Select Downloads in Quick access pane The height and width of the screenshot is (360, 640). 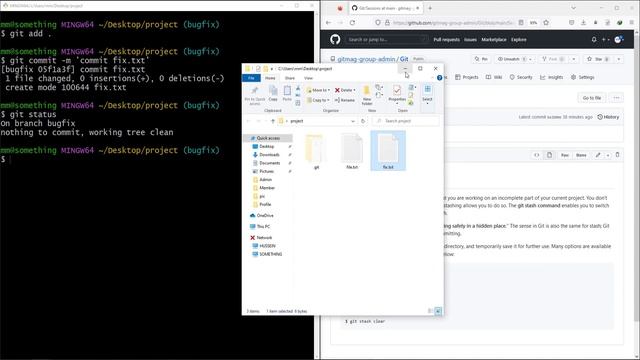269,155
